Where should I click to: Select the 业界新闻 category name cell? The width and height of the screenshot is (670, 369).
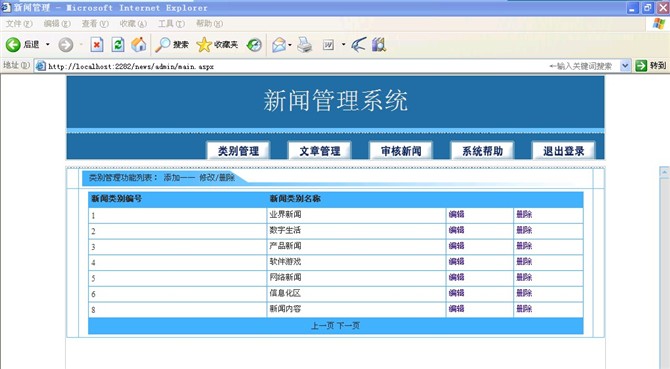[x=356, y=215]
